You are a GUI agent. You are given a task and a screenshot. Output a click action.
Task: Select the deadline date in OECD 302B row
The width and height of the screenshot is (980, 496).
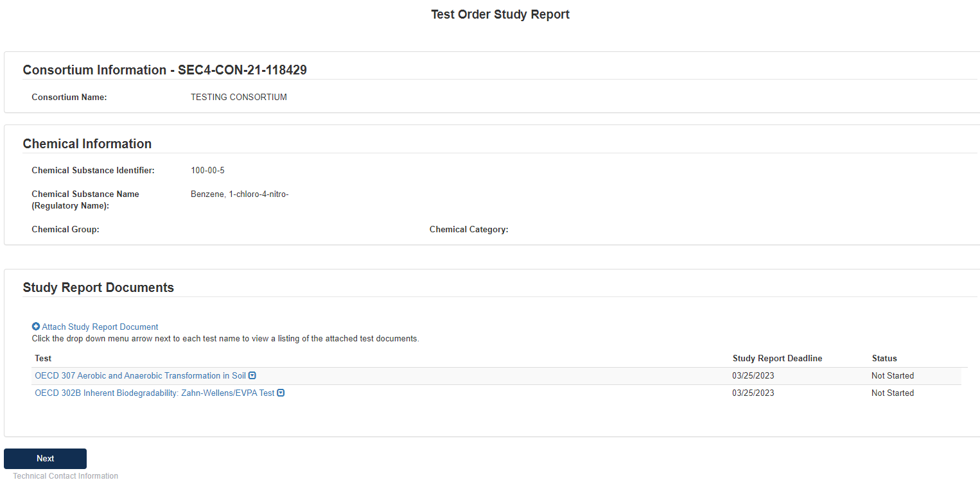click(x=753, y=393)
